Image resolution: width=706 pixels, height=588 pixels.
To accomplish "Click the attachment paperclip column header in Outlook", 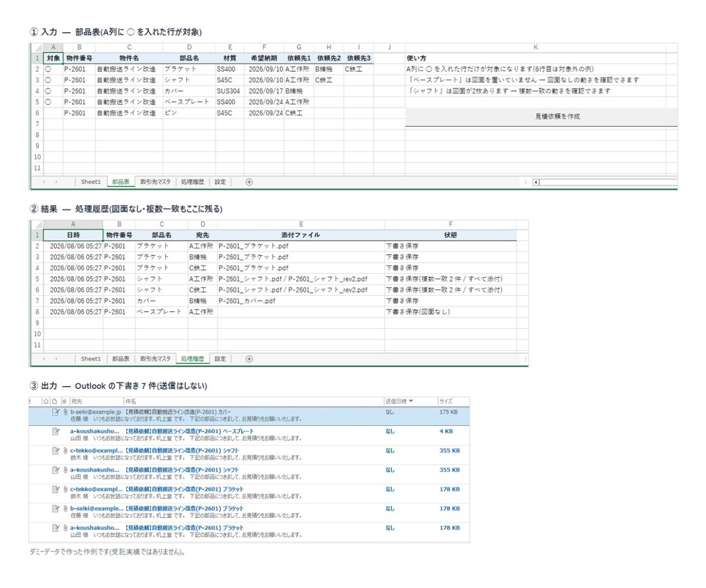I will coord(64,401).
